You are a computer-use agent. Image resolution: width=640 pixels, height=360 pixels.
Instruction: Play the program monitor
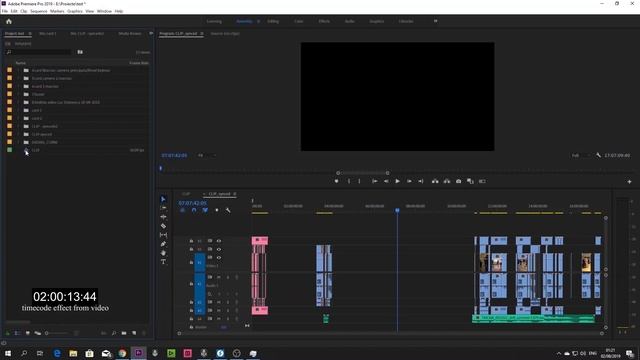point(397,181)
